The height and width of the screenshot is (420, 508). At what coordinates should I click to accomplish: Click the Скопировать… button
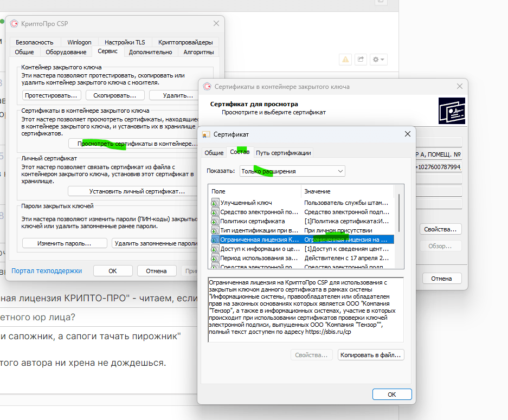115,95
